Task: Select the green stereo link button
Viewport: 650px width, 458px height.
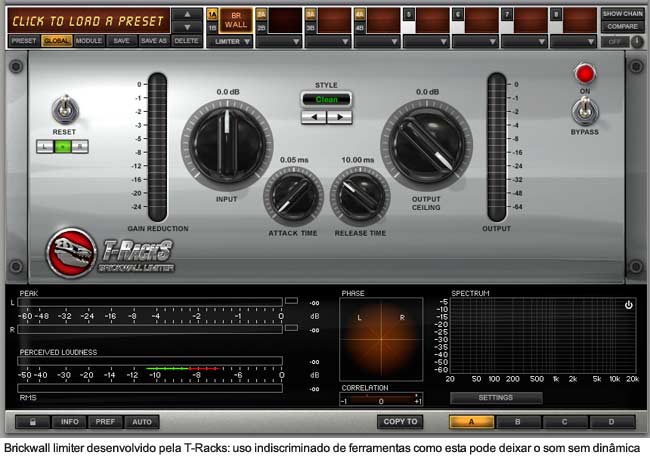Action: 63,146
